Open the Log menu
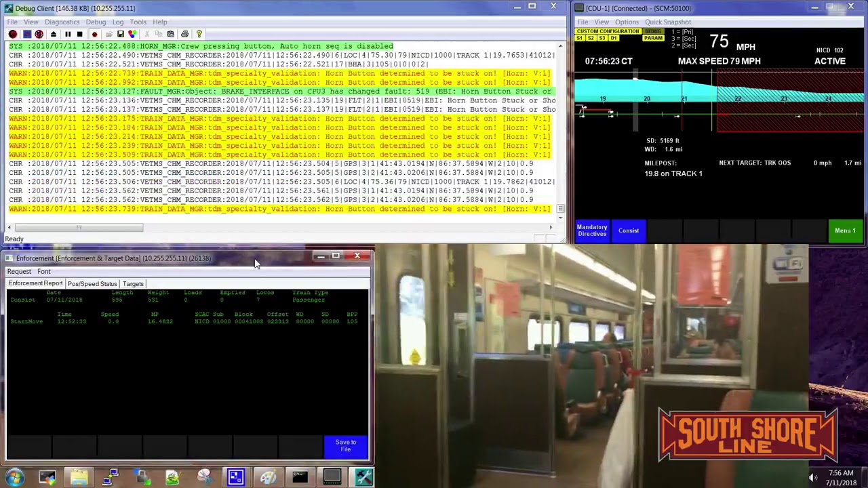The image size is (868, 488). pos(118,22)
